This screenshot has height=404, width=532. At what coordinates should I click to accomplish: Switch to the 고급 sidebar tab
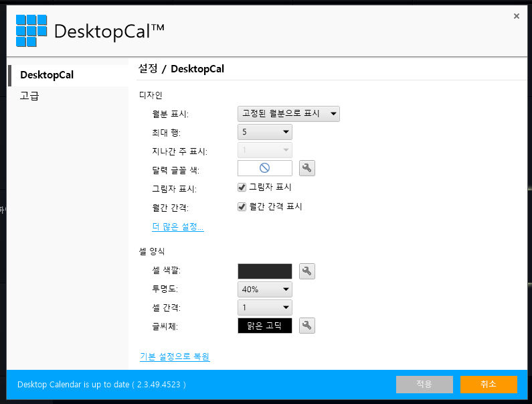click(29, 96)
